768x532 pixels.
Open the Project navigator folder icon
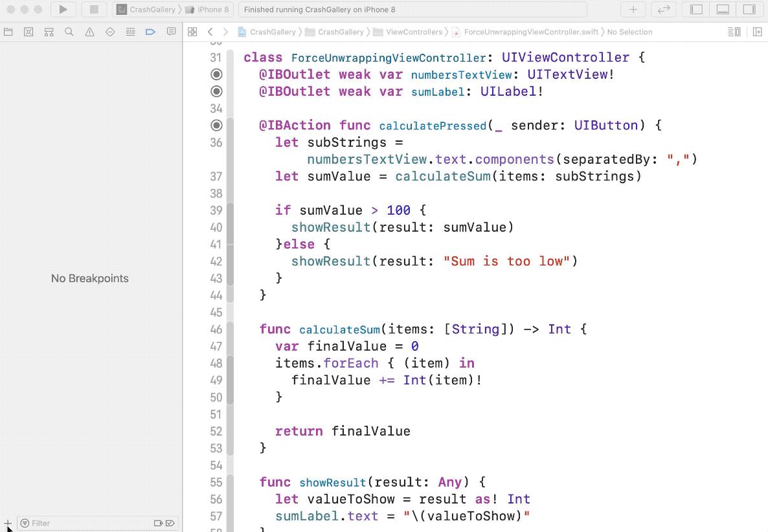click(8, 32)
